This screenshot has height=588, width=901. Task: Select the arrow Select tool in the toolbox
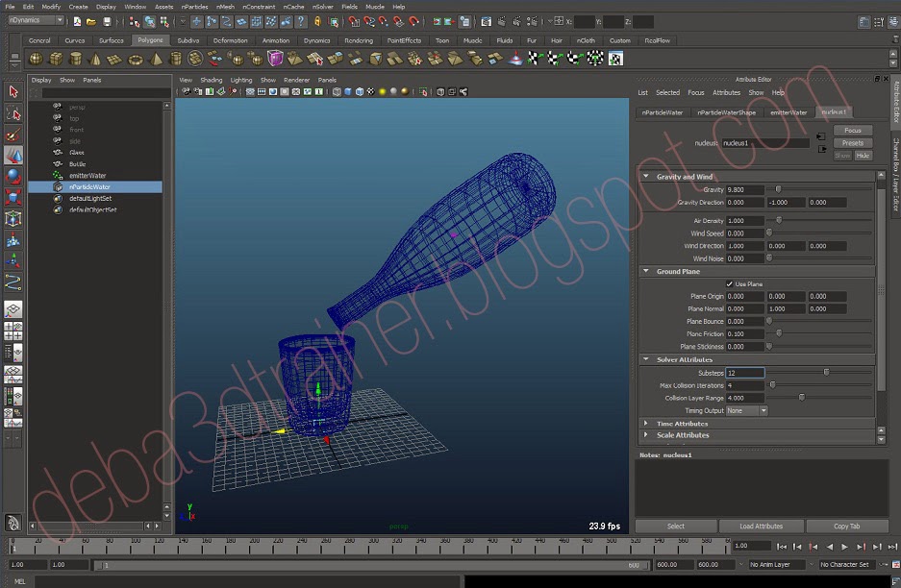13,91
